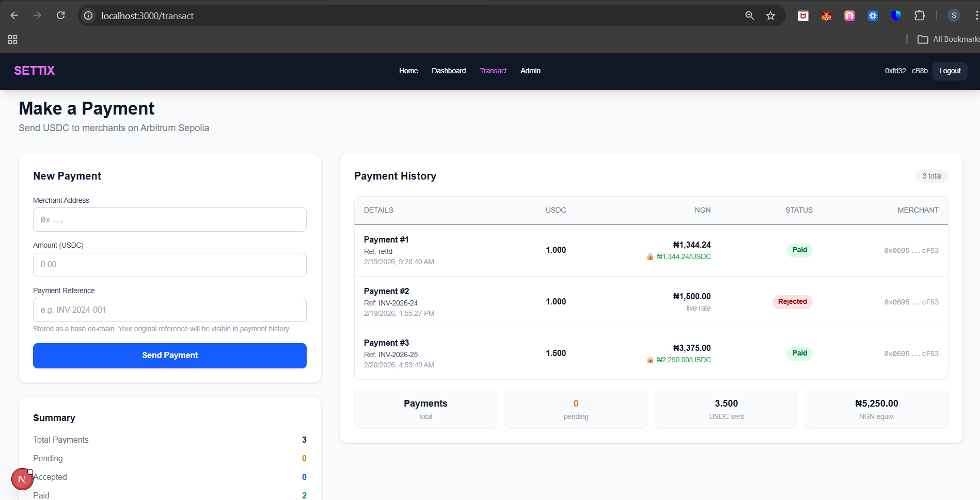Log out using the Logout button
Screen dimensions: 980x500
(949, 71)
